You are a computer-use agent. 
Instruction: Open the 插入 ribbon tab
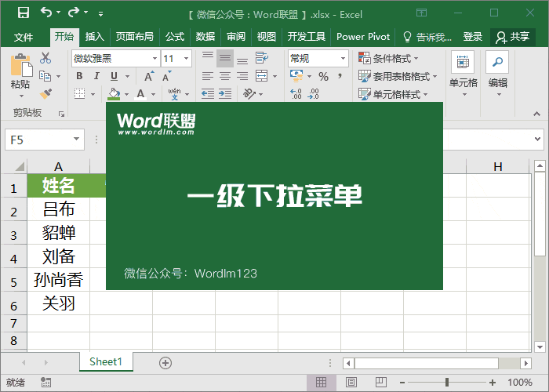point(95,37)
